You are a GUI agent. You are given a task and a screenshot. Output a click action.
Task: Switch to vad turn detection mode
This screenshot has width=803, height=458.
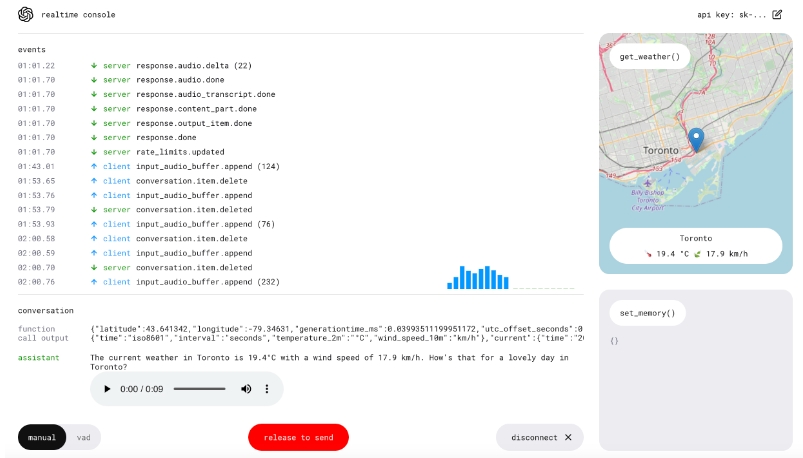(84, 437)
